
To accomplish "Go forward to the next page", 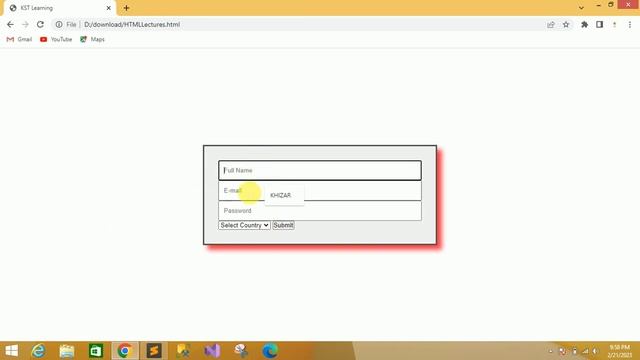I will pyautogui.click(x=25, y=24).
